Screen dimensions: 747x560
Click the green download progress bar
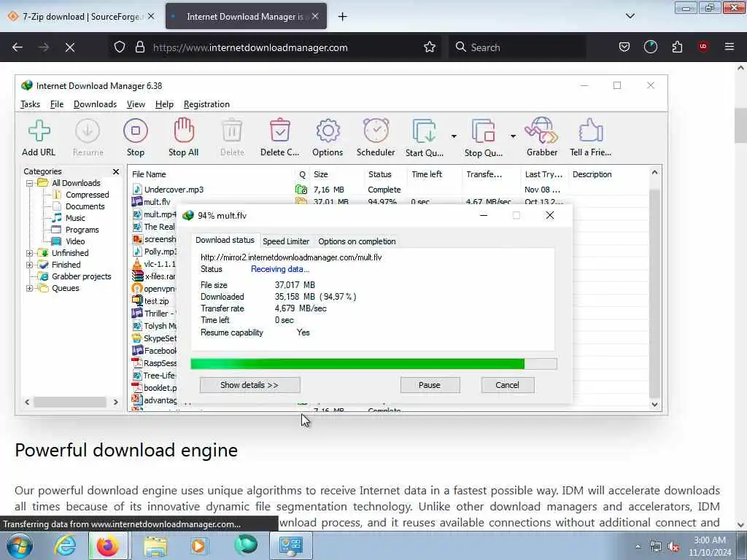pyautogui.click(x=373, y=364)
